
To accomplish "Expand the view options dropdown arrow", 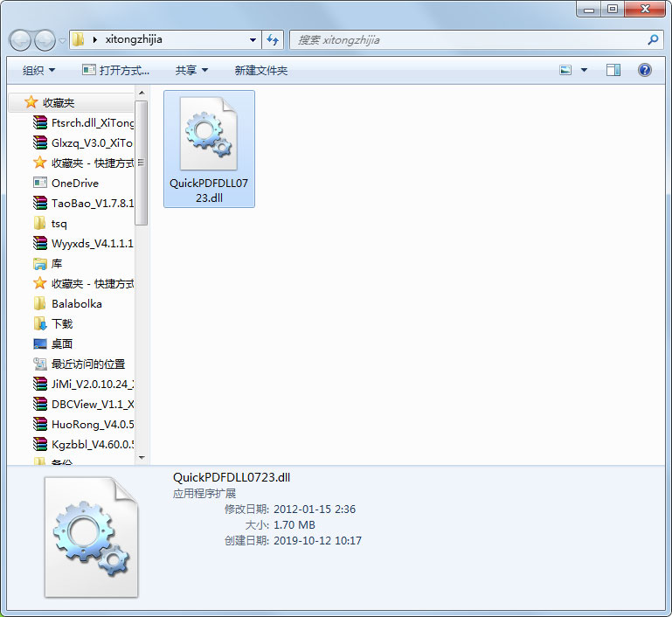I will click(584, 70).
